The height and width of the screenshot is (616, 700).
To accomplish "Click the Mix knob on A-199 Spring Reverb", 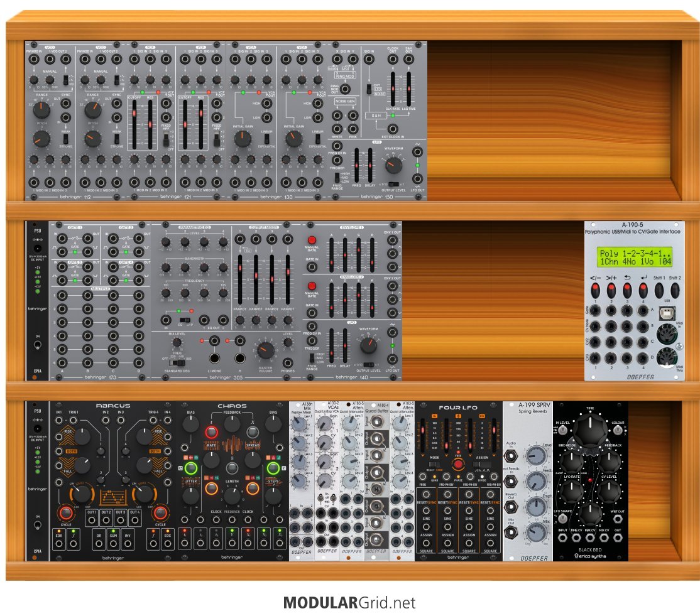I will tap(536, 532).
